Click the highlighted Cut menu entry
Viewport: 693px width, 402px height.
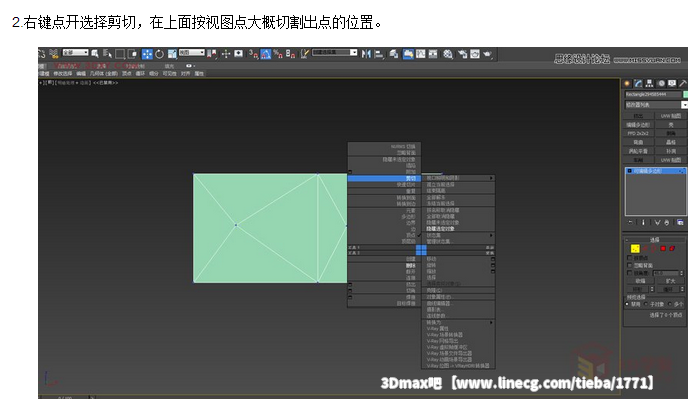point(384,178)
